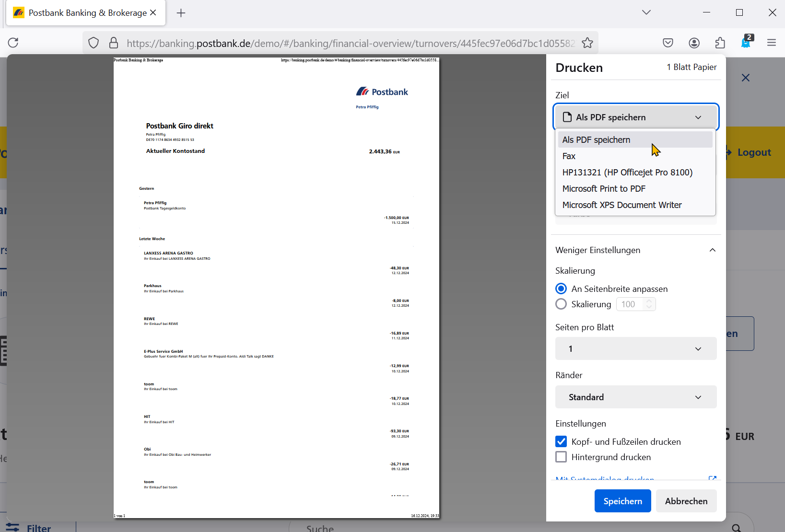Click the print preview page thumbnail
Screen dimensions: 785x532
click(x=276, y=288)
